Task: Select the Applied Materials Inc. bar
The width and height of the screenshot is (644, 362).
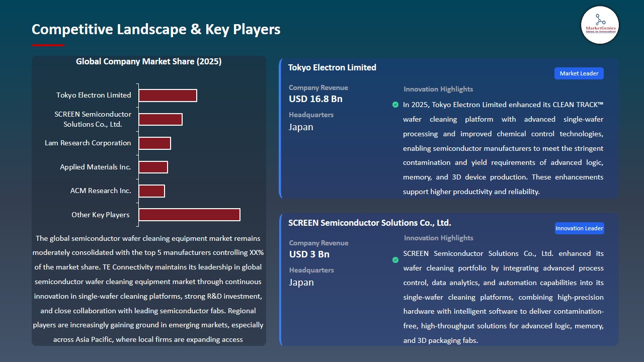Action: (153, 167)
